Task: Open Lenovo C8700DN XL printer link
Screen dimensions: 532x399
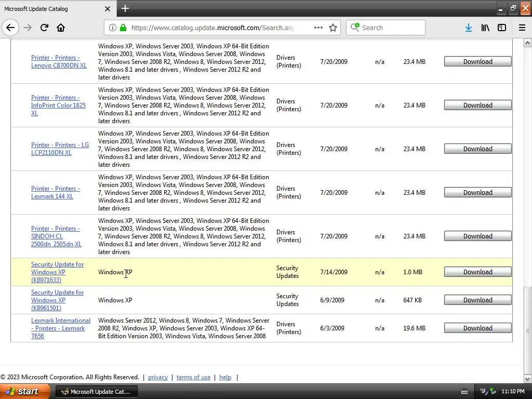Action: (59, 61)
